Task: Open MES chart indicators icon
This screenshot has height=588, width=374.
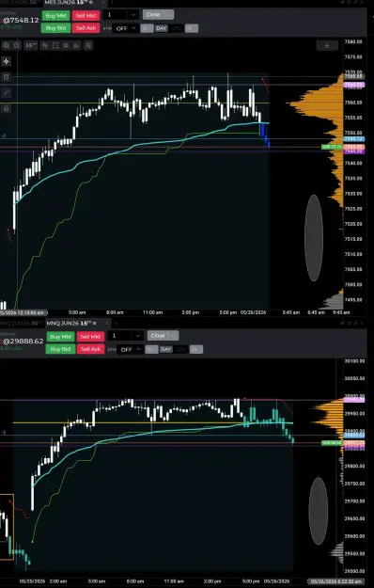Action: [77, 45]
